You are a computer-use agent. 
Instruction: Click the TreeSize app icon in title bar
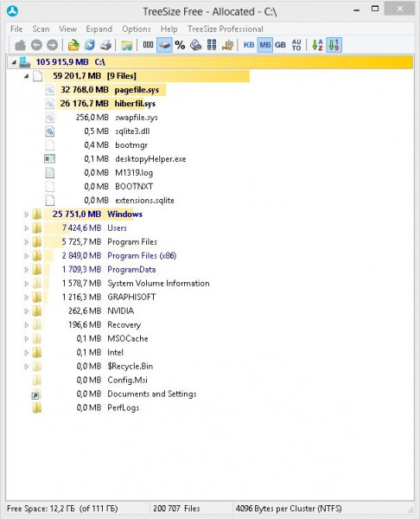(x=13, y=11)
